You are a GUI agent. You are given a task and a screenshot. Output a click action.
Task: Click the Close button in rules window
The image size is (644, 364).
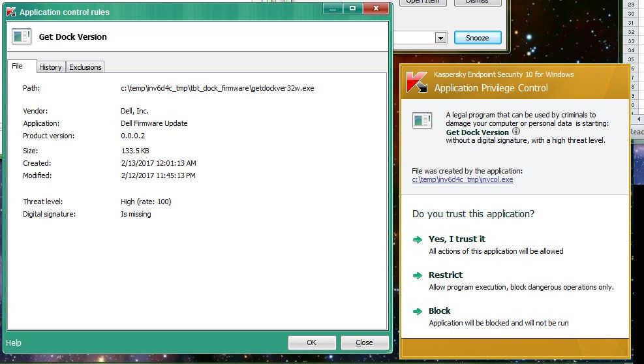click(x=364, y=342)
